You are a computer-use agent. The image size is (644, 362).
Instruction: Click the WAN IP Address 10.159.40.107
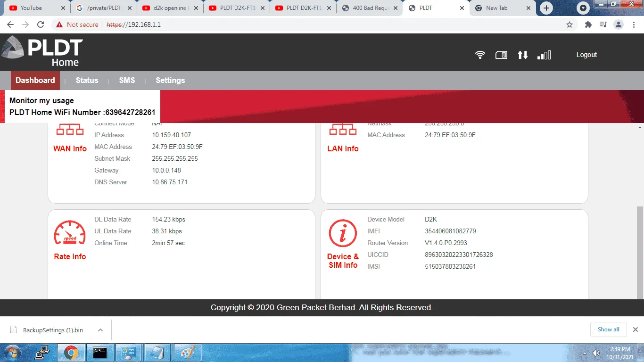(x=171, y=135)
